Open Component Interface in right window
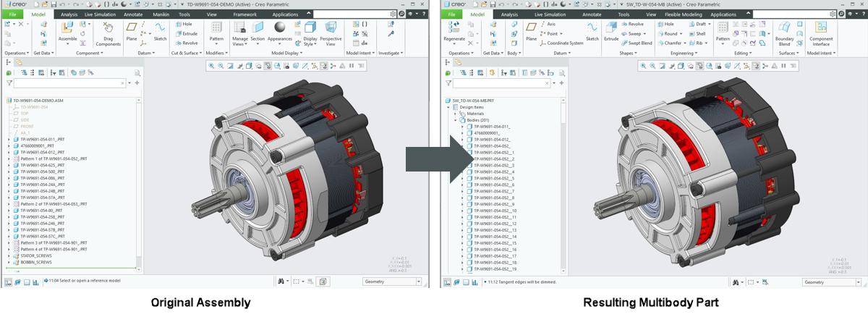 pos(820,33)
